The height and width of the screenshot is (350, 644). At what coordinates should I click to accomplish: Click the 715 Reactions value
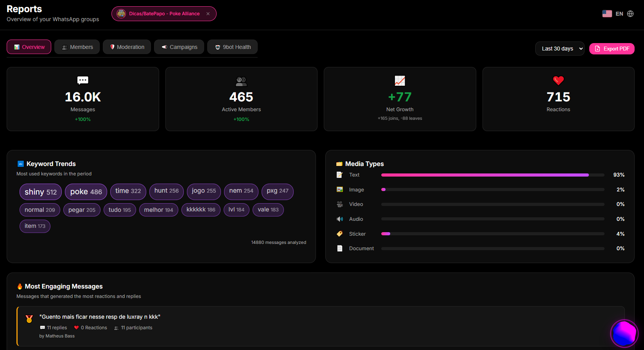(x=558, y=97)
